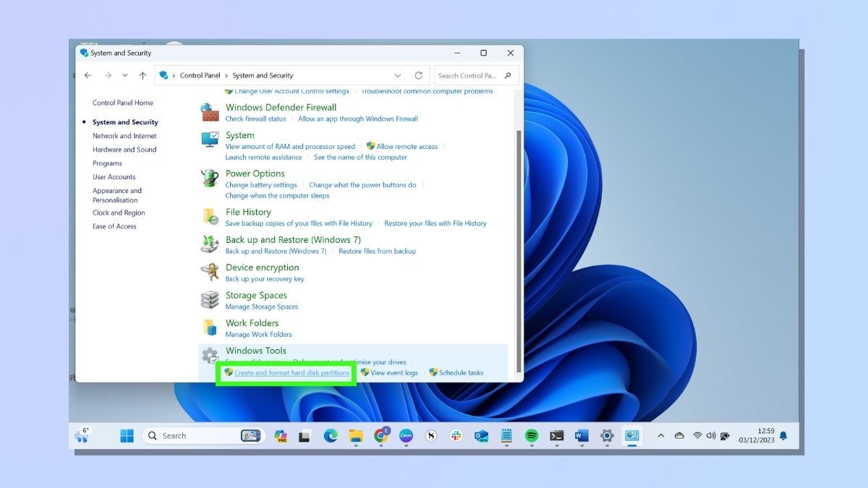Open the recent locations dropdown beside navigation arrows

click(124, 75)
